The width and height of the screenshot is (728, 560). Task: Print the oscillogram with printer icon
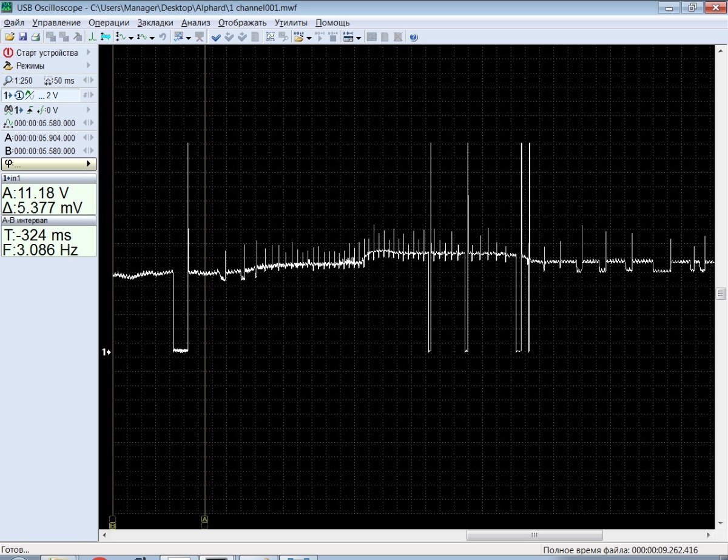click(35, 37)
